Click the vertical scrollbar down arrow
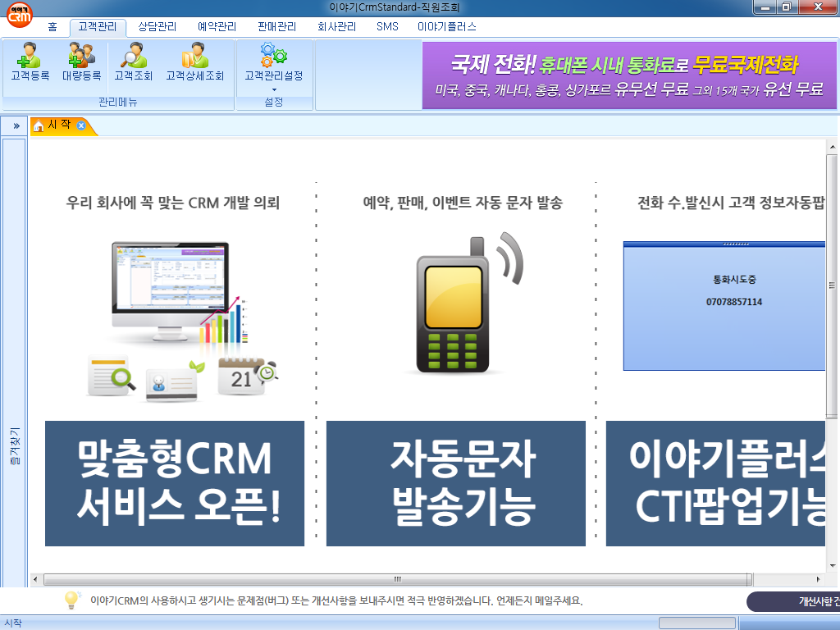The image size is (840, 630). point(832,565)
